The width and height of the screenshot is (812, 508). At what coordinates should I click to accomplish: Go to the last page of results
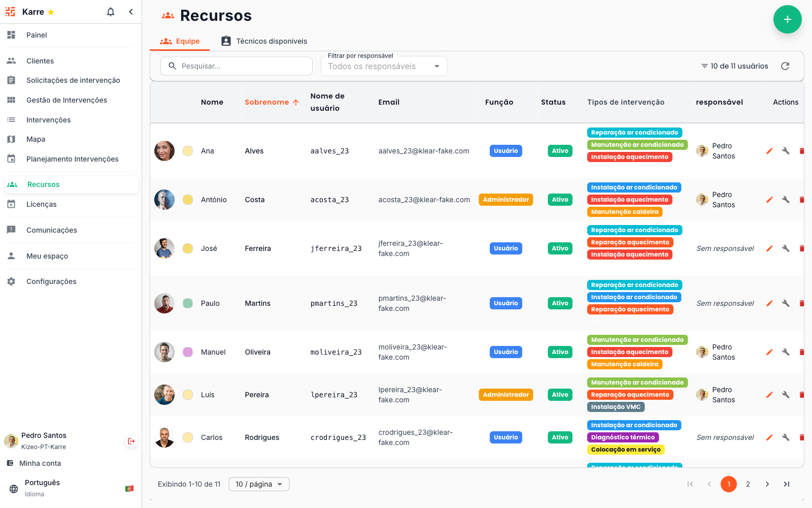pos(787,484)
